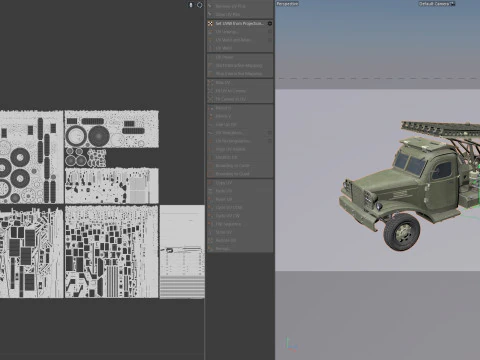
Task: Open options gear beside UV Weld and Relax
Action: click(x=270, y=40)
